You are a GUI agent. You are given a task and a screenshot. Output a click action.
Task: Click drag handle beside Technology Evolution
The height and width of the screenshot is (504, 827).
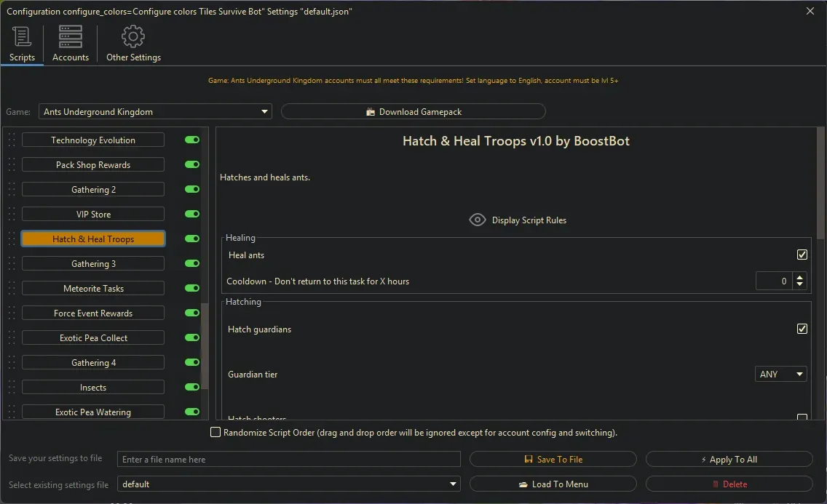coord(12,140)
